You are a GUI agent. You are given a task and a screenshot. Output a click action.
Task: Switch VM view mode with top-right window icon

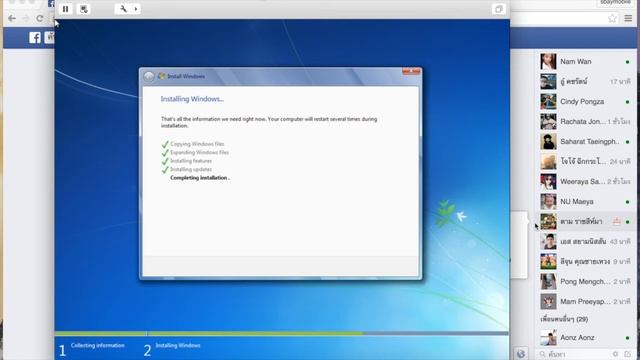pyautogui.click(x=498, y=9)
